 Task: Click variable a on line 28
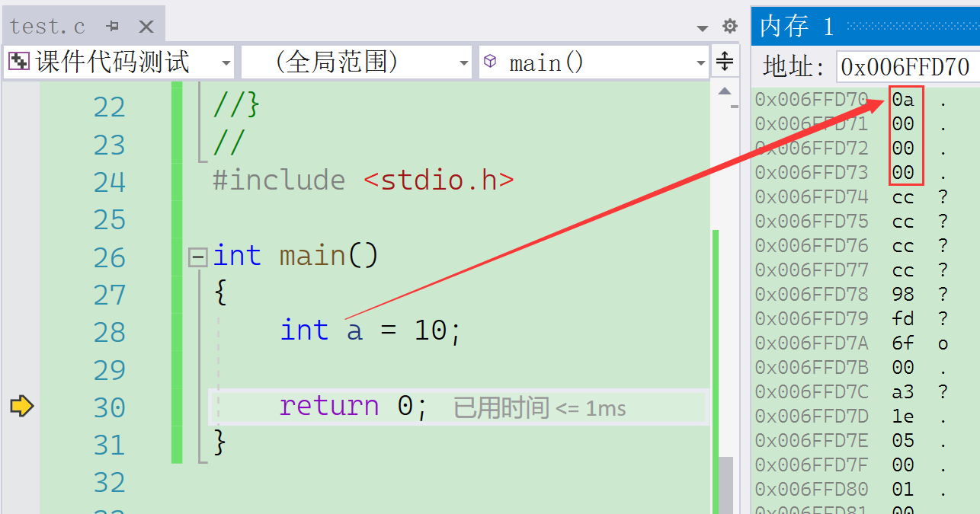pos(354,331)
